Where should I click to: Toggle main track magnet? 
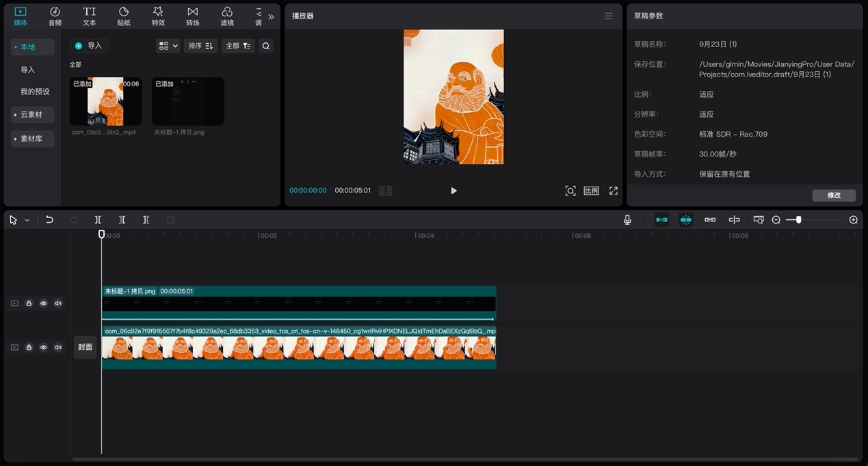coord(661,220)
